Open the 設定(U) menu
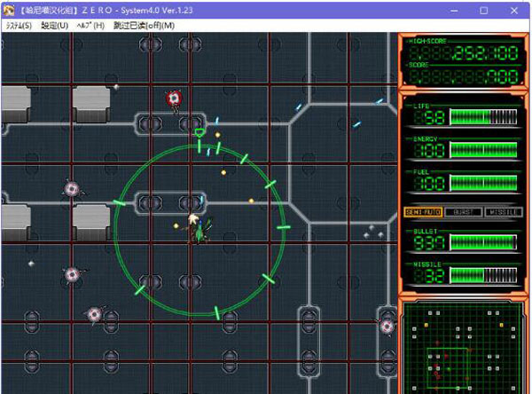The image size is (532, 394). (x=55, y=26)
